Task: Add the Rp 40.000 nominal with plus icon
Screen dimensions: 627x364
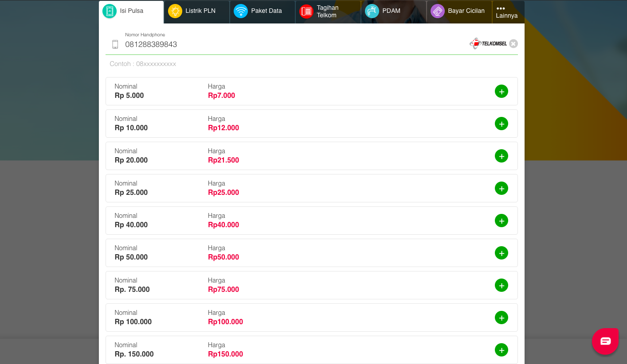Action: [x=502, y=221]
